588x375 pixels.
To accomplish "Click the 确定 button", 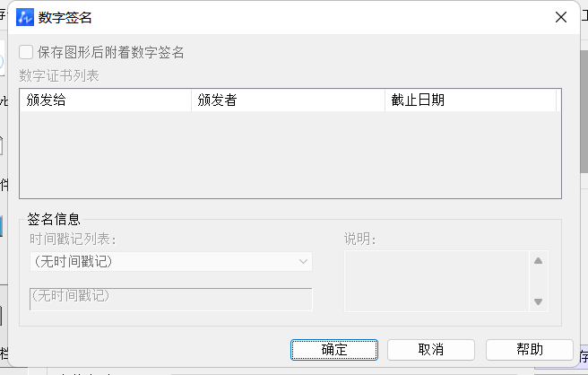I will (334, 350).
